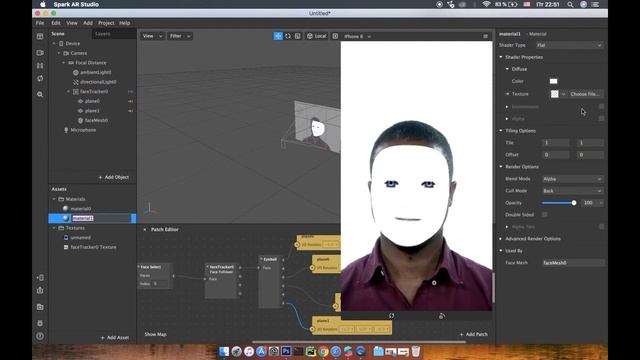The height and width of the screenshot is (360, 640).
Task: Open the viewport hamburger menu
Action: tap(485, 36)
